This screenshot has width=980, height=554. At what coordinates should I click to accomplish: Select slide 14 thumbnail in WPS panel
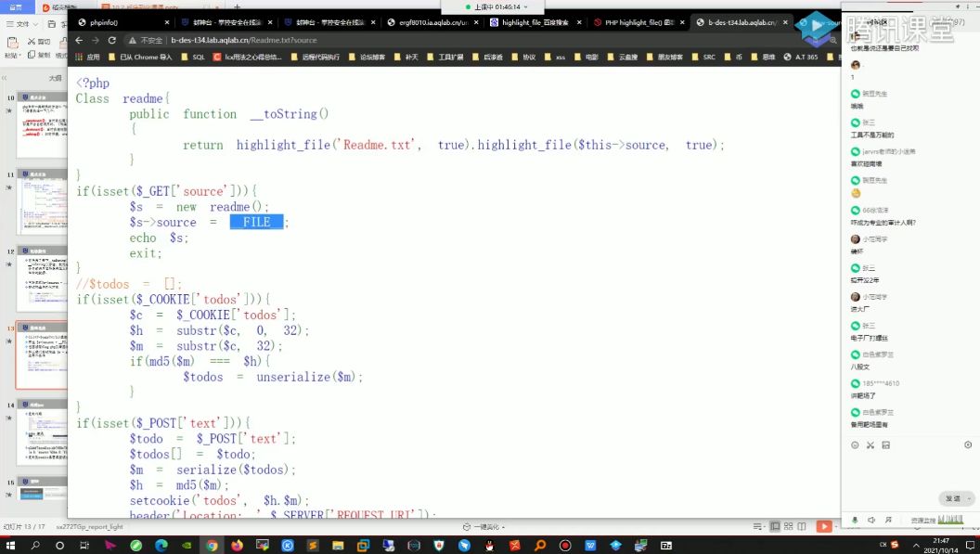point(43,432)
